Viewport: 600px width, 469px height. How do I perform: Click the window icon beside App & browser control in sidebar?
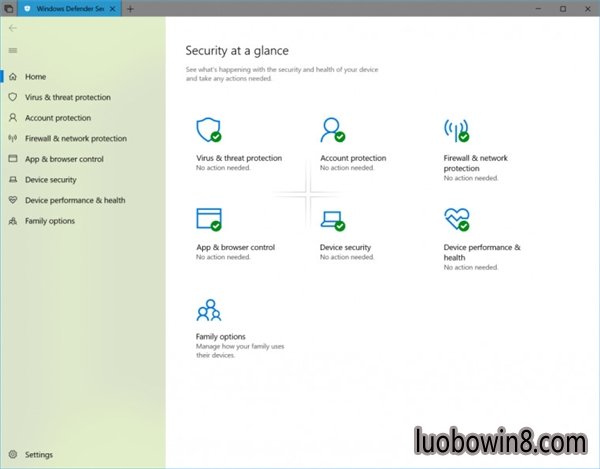coord(13,158)
